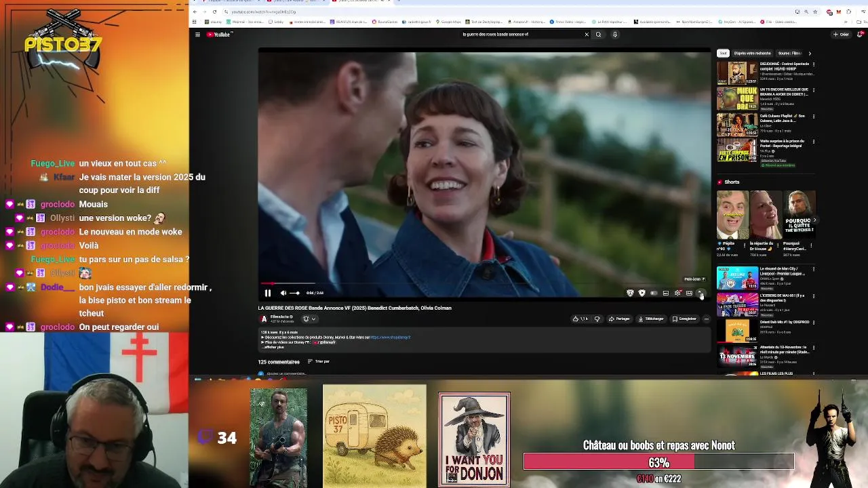Viewport: 868px width, 488px height.
Task: Open options for Orient Dub Mix video
Action: pyautogui.click(x=814, y=323)
